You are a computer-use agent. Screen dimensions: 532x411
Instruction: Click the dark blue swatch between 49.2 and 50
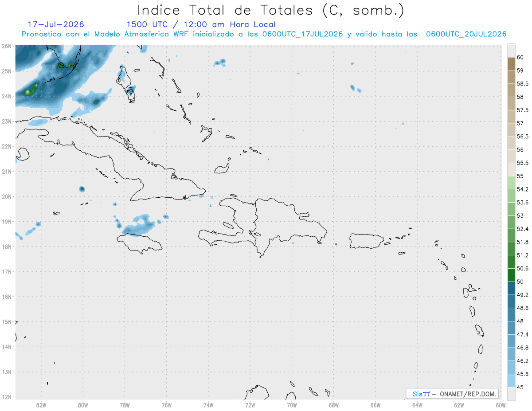click(x=511, y=288)
